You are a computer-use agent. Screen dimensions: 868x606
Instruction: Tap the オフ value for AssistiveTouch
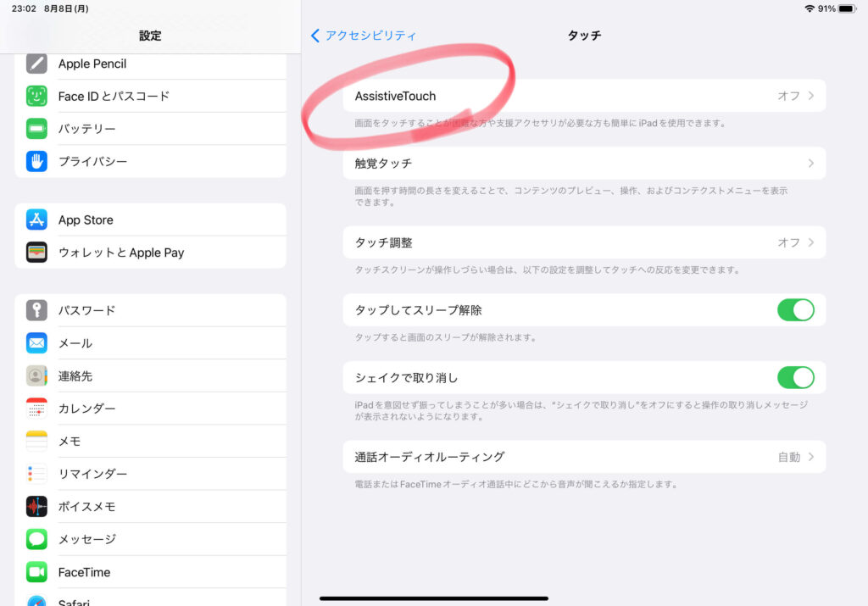pyautogui.click(x=788, y=96)
